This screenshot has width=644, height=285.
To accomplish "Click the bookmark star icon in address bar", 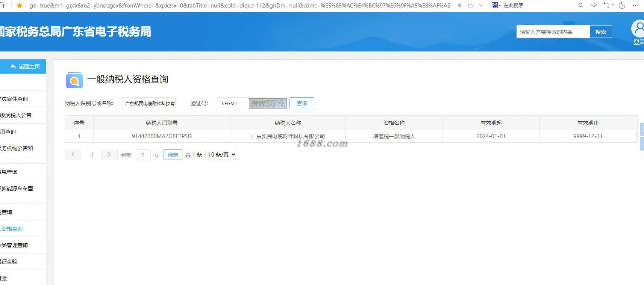I will click(x=20, y=5).
